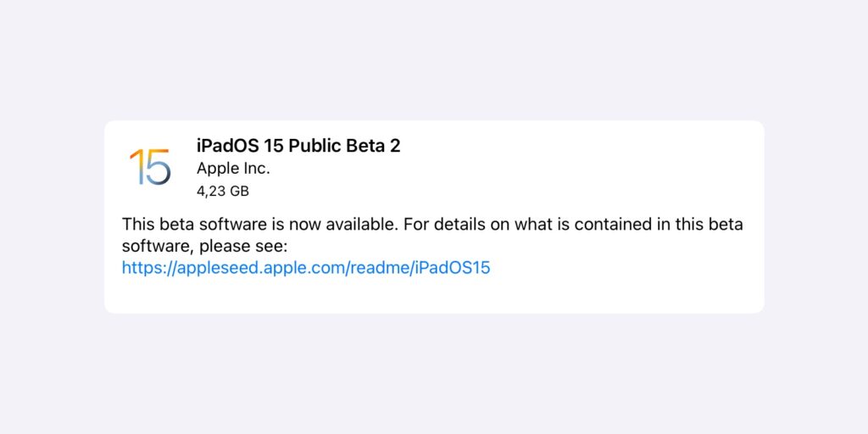Click the orange digit 1 in logo
The image size is (868, 434).
click(x=135, y=167)
